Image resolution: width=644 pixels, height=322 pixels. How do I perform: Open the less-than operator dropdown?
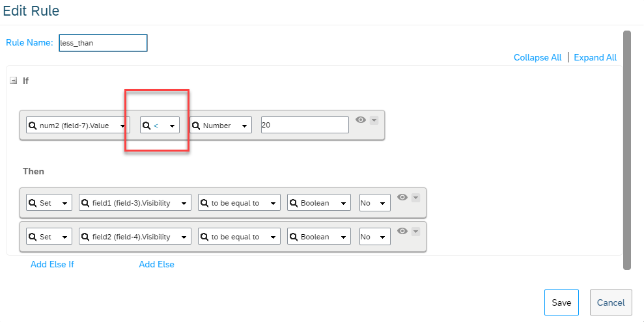(x=160, y=125)
